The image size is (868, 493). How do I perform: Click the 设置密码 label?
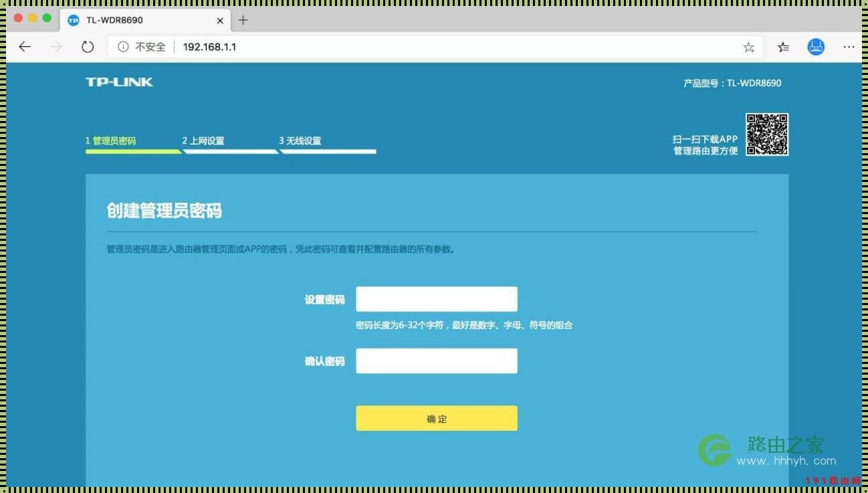(324, 300)
